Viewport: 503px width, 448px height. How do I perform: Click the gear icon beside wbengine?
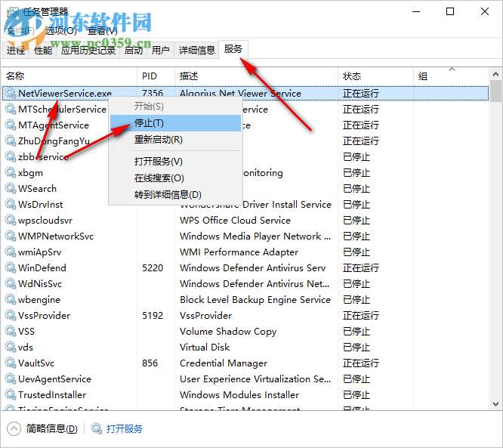point(11,299)
